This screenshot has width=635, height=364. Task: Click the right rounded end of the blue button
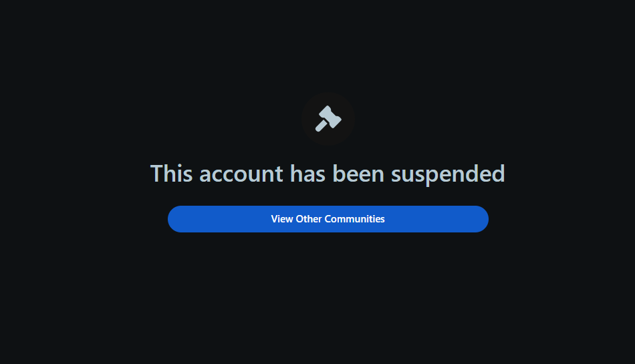point(478,219)
